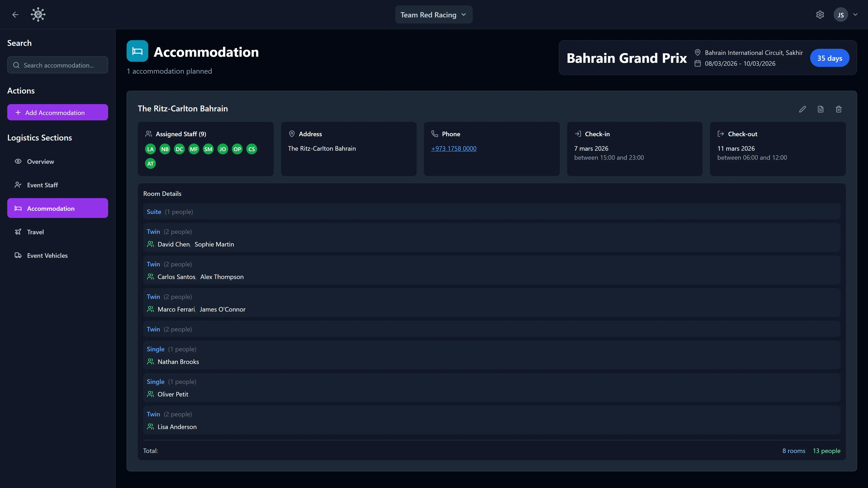Open the accommodation notes document icon
Viewport: 868px width, 488px height.
pyautogui.click(x=821, y=109)
